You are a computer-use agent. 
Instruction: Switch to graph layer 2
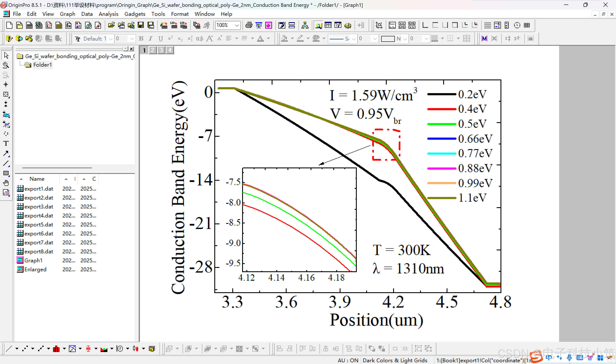click(x=153, y=50)
